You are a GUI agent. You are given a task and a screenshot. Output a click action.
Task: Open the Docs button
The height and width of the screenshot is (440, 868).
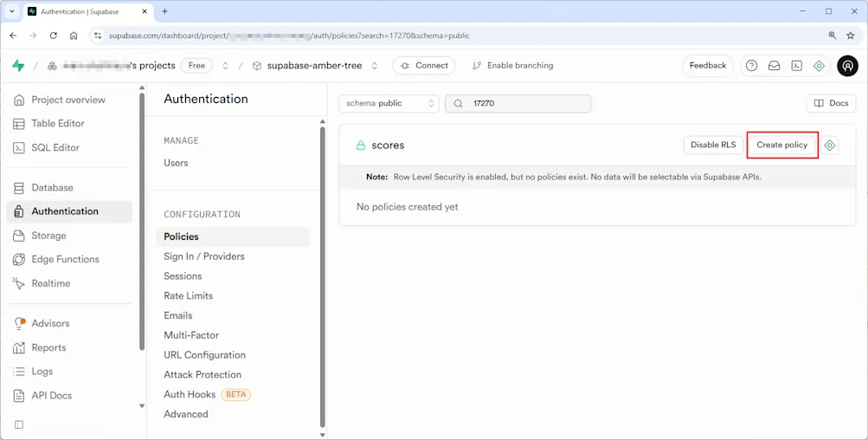click(831, 103)
